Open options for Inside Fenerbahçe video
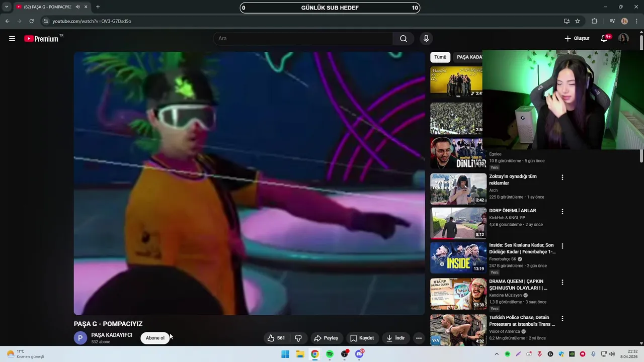 point(562,246)
